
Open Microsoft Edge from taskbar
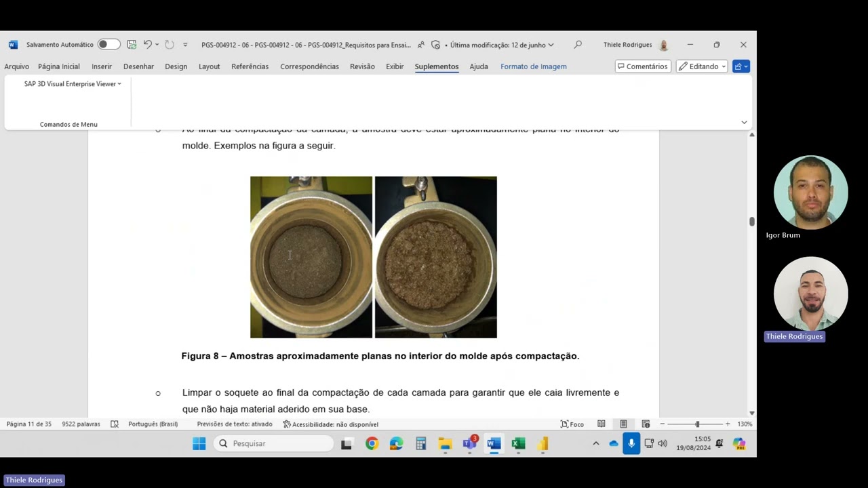click(396, 444)
